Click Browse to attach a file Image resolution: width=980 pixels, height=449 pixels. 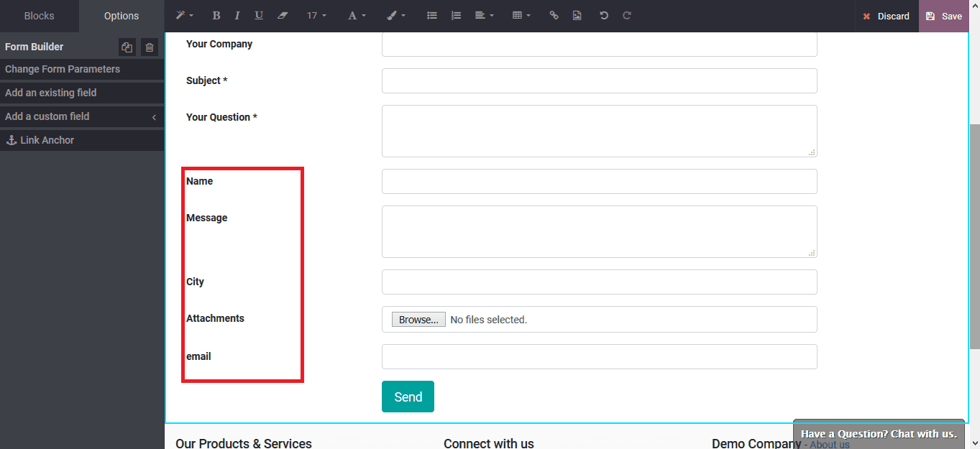click(418, 320)
